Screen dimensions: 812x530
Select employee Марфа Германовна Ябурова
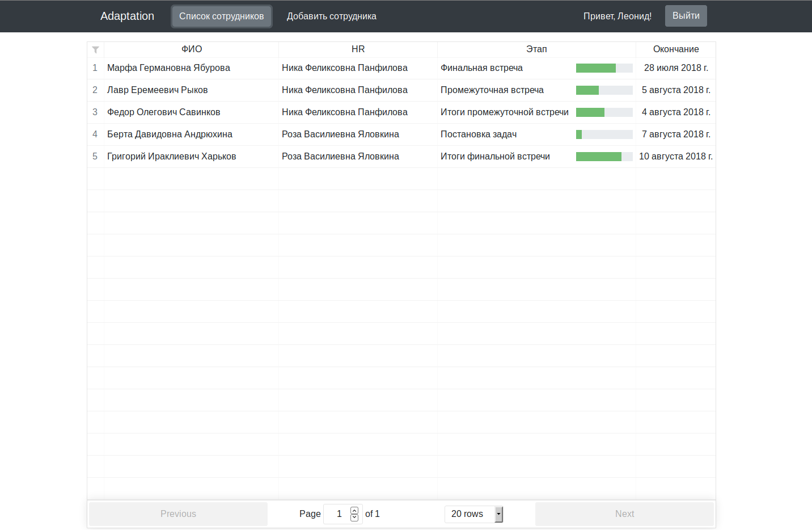[x=168, y=68]
